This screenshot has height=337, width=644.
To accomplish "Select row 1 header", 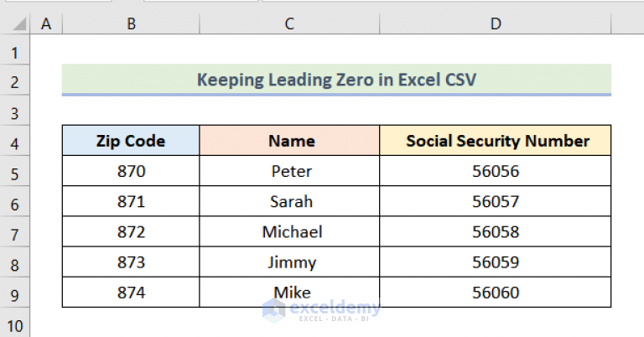I will pos(15,49).
